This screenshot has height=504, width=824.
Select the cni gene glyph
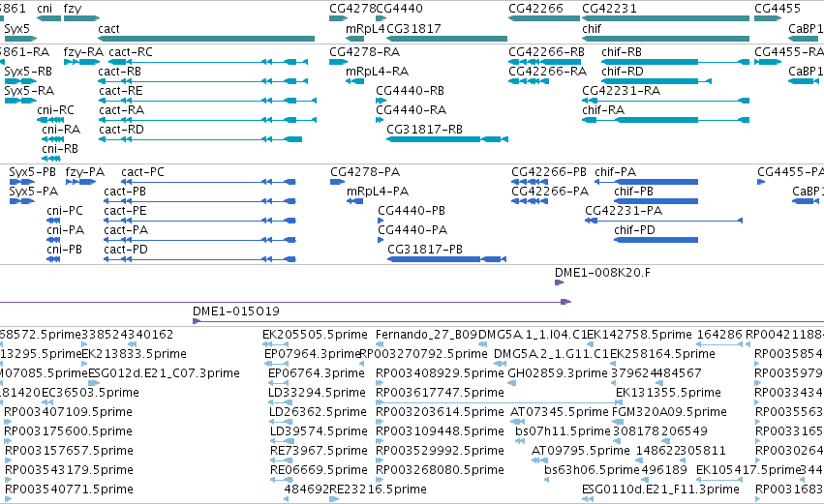click(48, 18)
